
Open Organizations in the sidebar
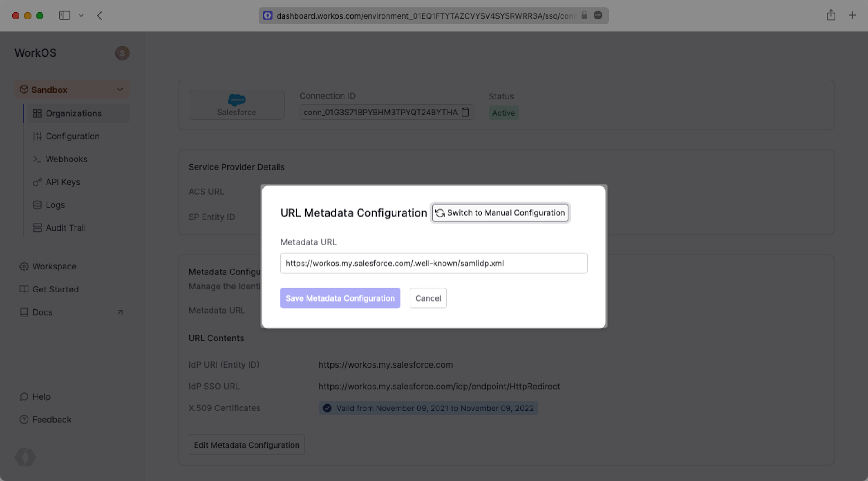73,113
